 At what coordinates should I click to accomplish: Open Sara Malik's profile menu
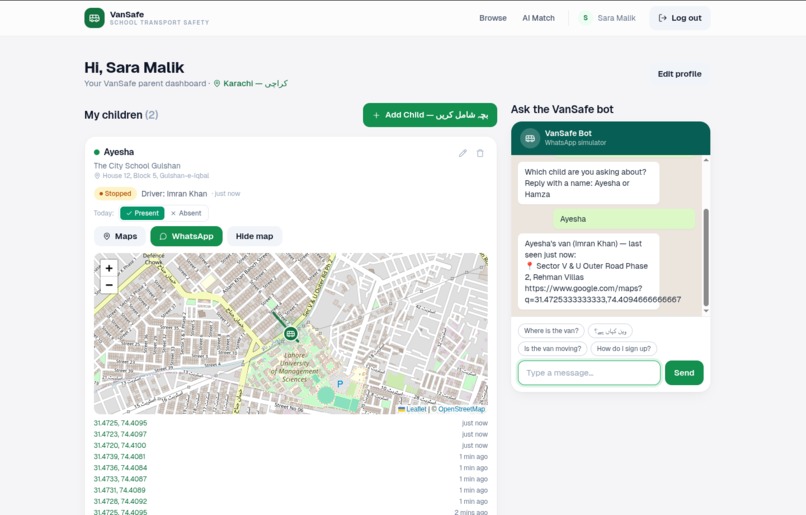(x=608, y=18)
